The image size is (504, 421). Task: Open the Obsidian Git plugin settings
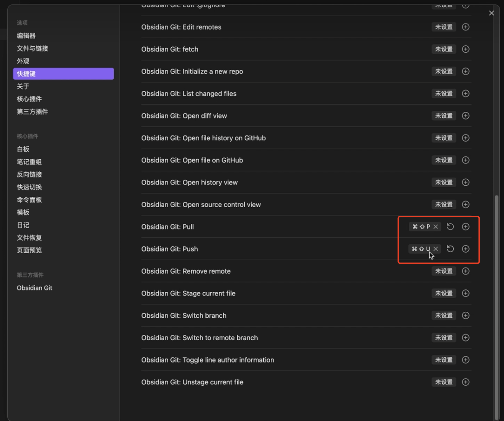click(34, 288)
